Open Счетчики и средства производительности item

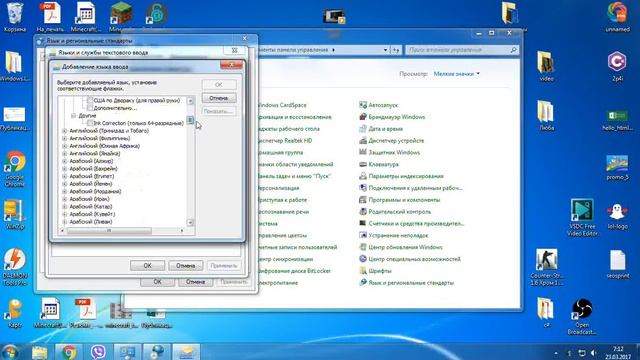[x=411, y=224]
